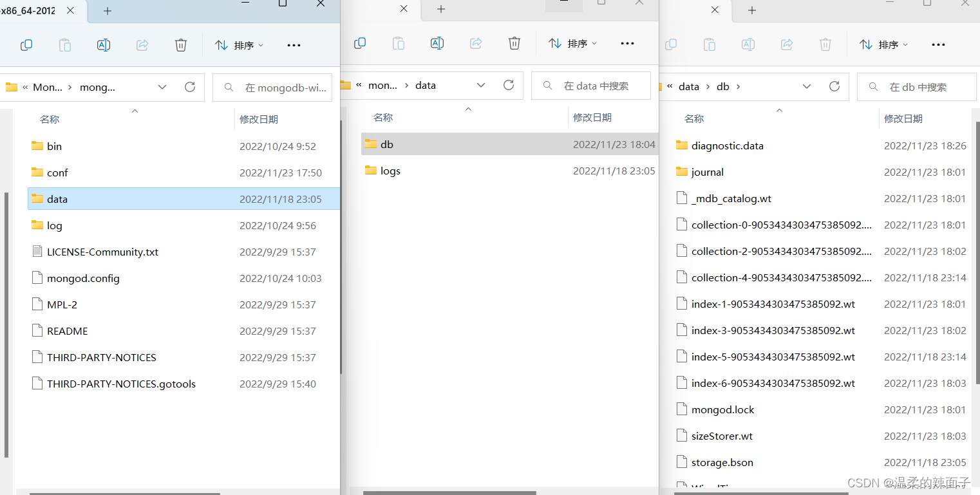
Task: Click copy icon in left window toolbar
Action: pos(26,45)
